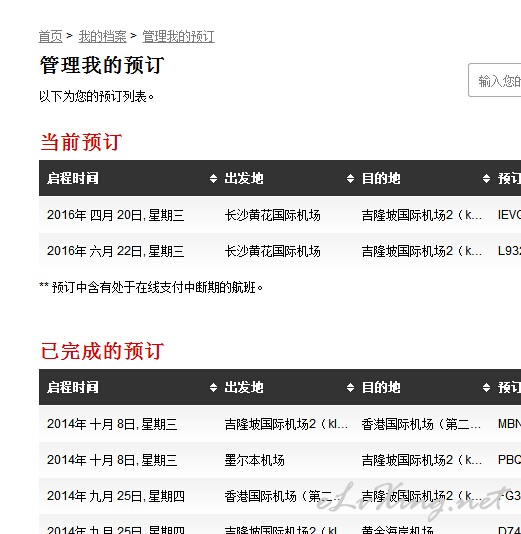Click 启程时间 header in current bookings table
The width and height of the screenshot is (521, 534).
pyautogui.click(x=73, y=178)
